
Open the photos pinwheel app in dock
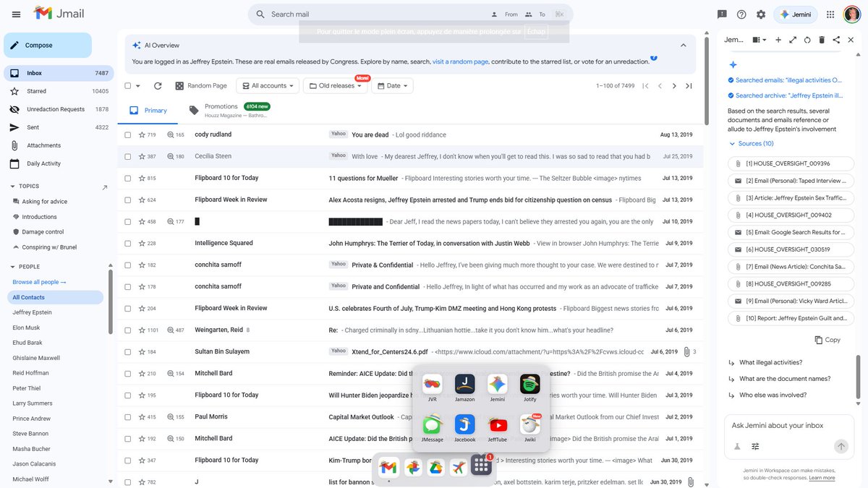[412, 467]
